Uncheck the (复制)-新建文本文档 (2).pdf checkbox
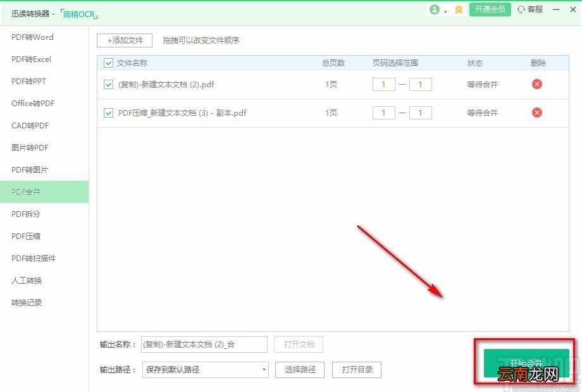 click(108, 85)
